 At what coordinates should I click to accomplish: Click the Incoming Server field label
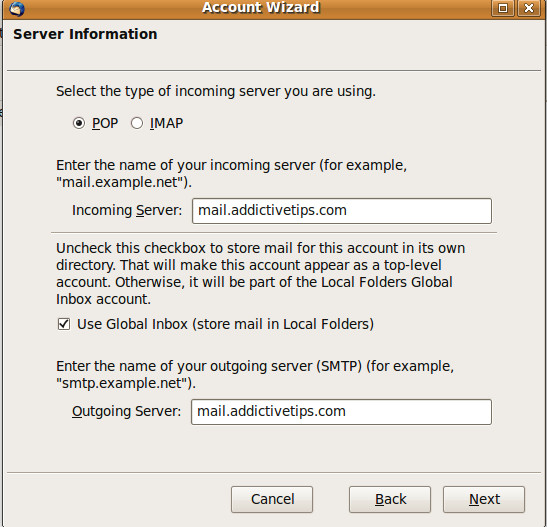127,210
